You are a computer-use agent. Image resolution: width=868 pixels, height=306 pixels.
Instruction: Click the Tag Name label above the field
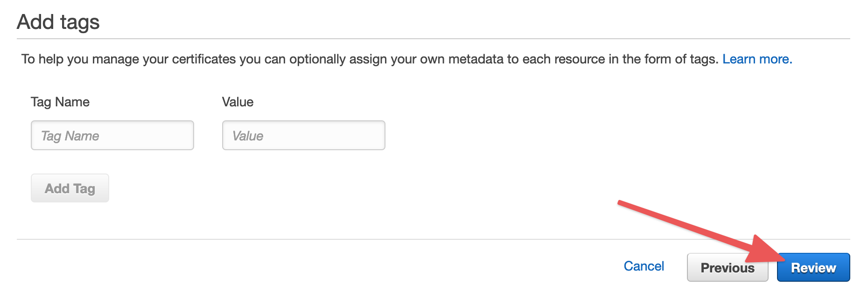tap(60, 102)
